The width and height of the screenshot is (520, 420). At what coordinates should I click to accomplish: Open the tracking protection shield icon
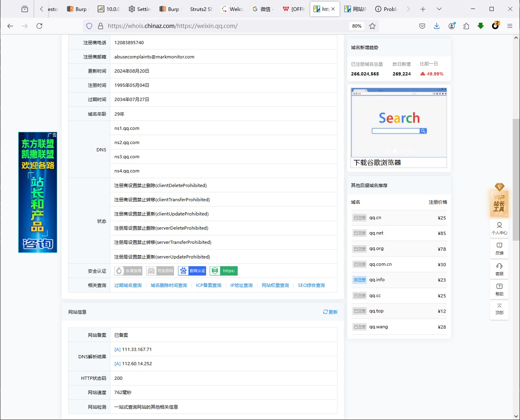[89, 26]
